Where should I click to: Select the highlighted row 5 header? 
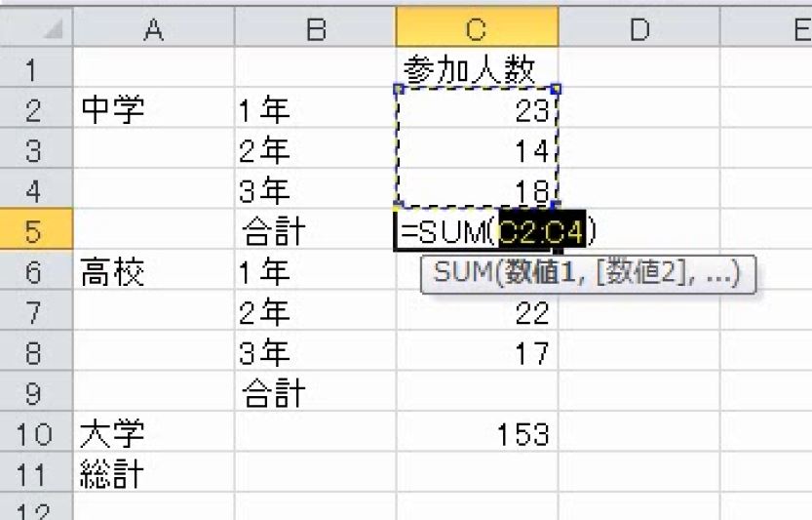point(36,229)
